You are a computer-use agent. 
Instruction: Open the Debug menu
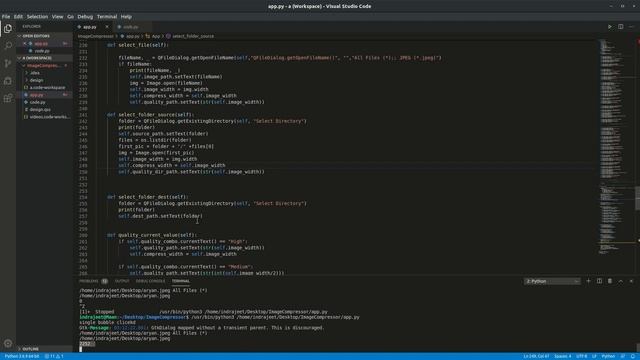pyautogui.click(x=85, y=17)
